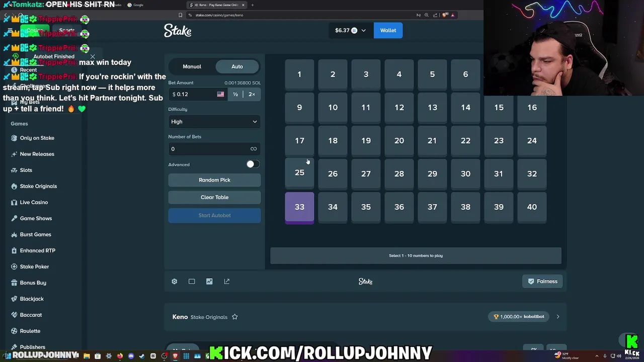Click the browser address bar URL
The width and height of the screenshot is (644, 362).
pos(219,15)
